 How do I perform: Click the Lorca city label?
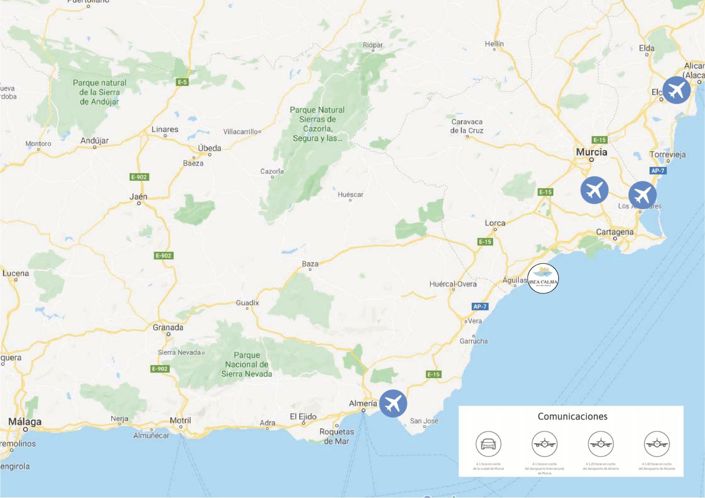pos(495,223)
